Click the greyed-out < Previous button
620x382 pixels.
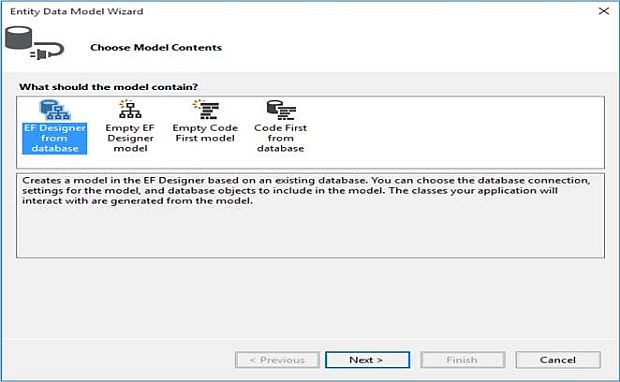click(x=277, y=360)
